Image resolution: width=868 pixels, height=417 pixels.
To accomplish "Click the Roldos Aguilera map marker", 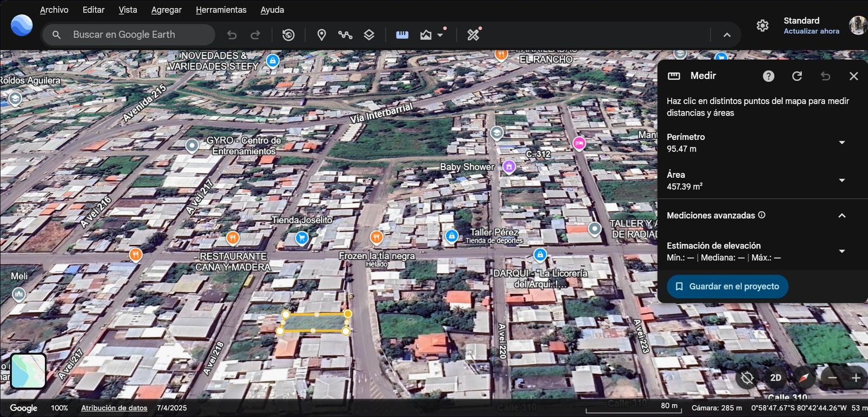I will pos(15,98).
